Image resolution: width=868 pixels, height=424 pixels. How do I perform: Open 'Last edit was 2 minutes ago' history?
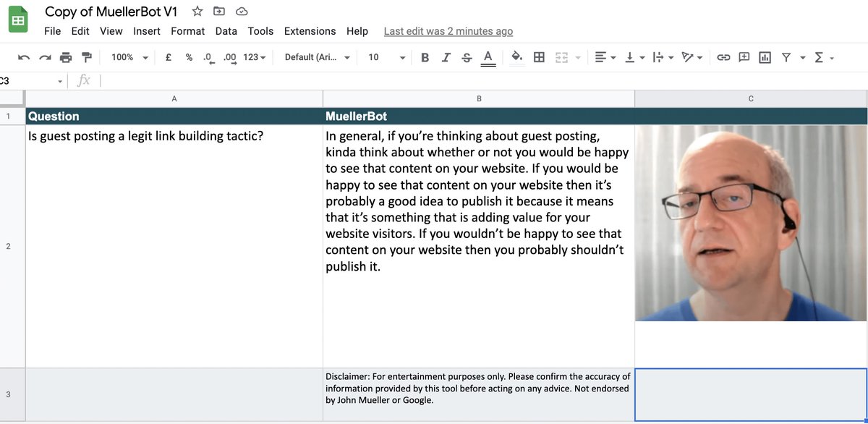[448, 31]
